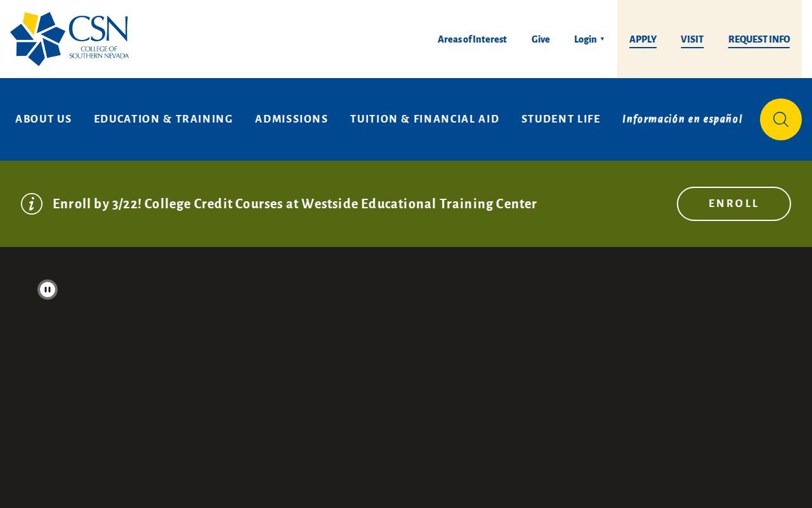Click the Apply link

643,39
